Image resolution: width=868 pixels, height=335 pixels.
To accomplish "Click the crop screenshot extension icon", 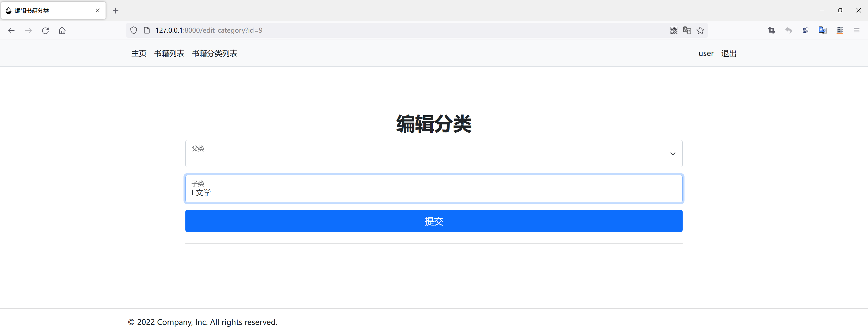I will point(772,30).
